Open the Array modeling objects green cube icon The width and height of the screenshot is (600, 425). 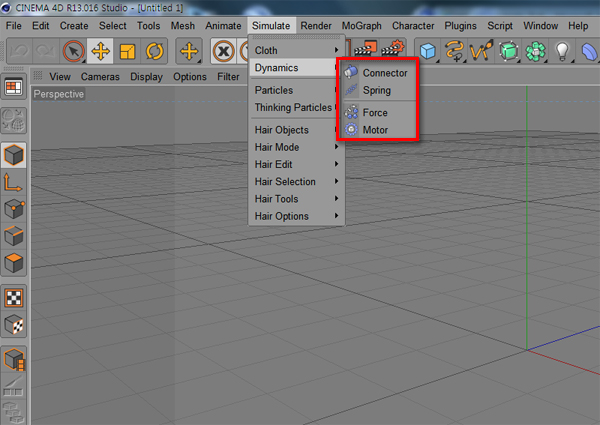coord(509,51)
